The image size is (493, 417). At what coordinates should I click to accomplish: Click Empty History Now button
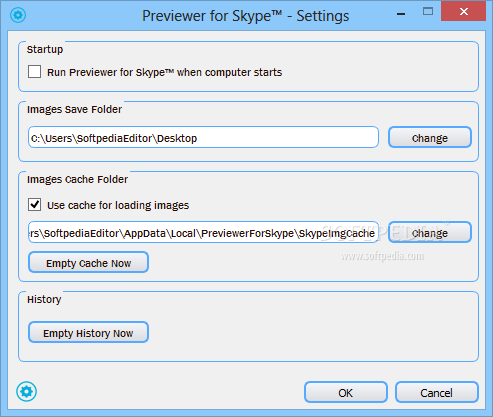[88, 332]
